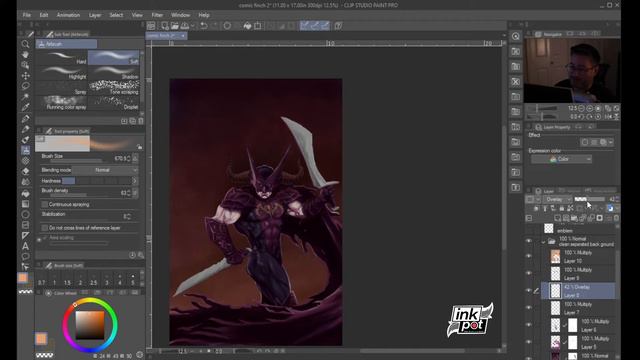This screenshot has height=360, width=640.
Task: Open the top search icon in the material sidebar
Action: 516,36
